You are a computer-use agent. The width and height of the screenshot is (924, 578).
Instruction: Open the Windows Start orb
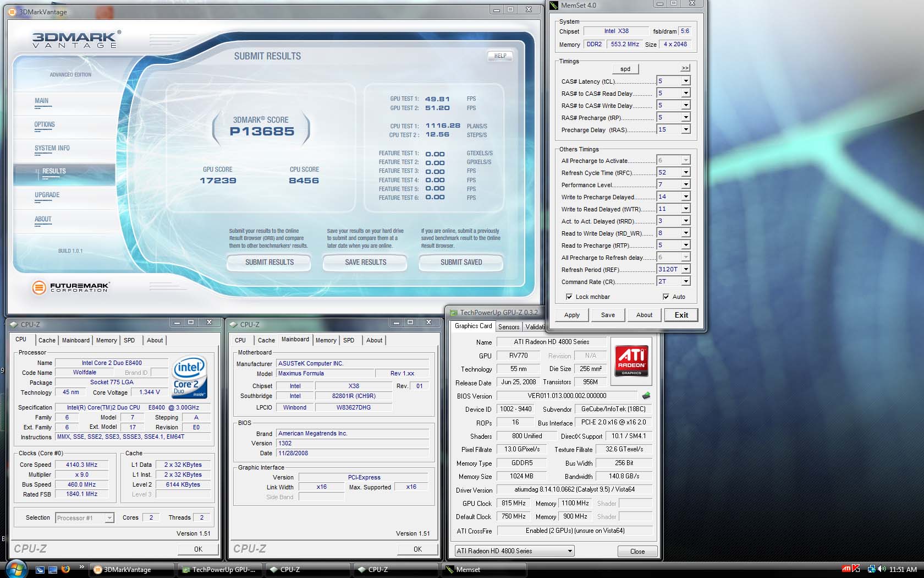[16, 569]
